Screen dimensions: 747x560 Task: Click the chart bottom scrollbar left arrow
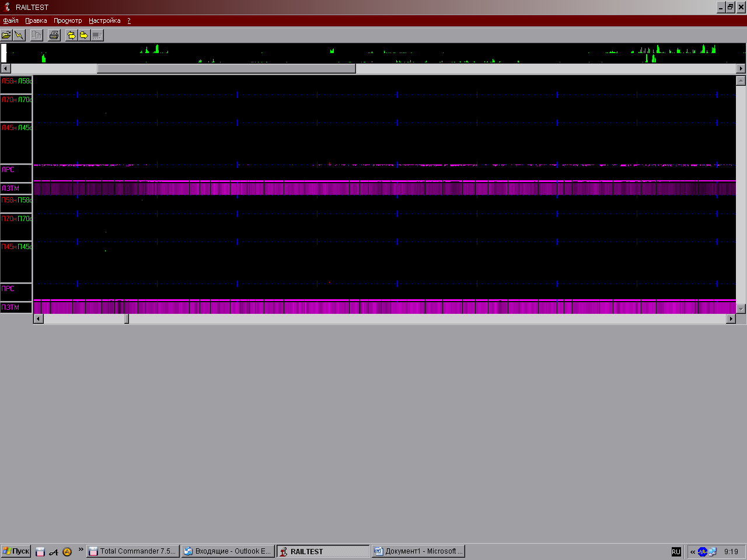pyautogui.click(x=39, y=318)
